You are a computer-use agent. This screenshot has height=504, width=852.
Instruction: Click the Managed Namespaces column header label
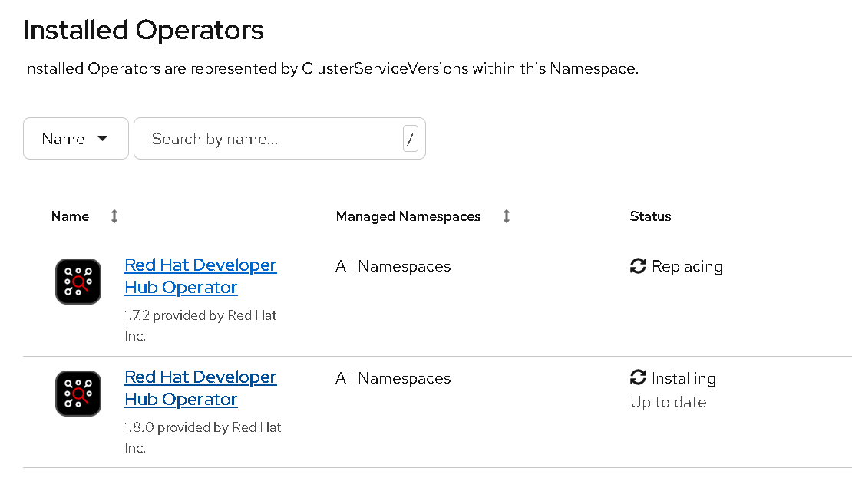click(x=408, y=216)
